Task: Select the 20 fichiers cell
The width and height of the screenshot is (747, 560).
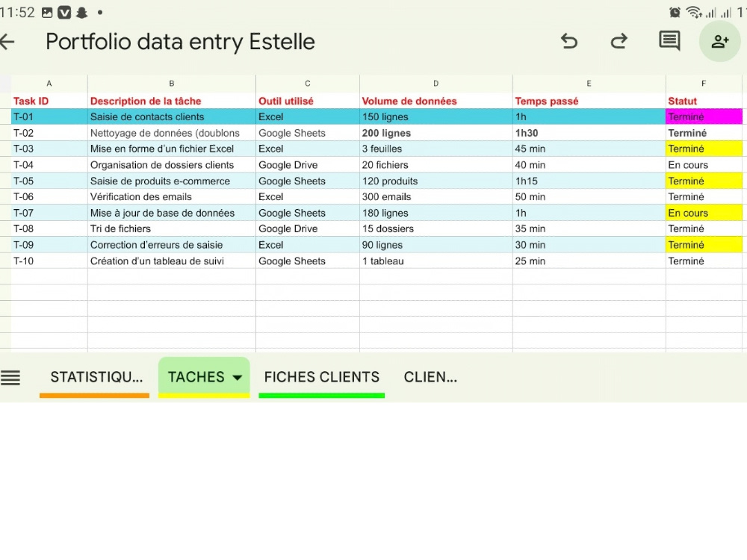Action: tap(436, 165)
